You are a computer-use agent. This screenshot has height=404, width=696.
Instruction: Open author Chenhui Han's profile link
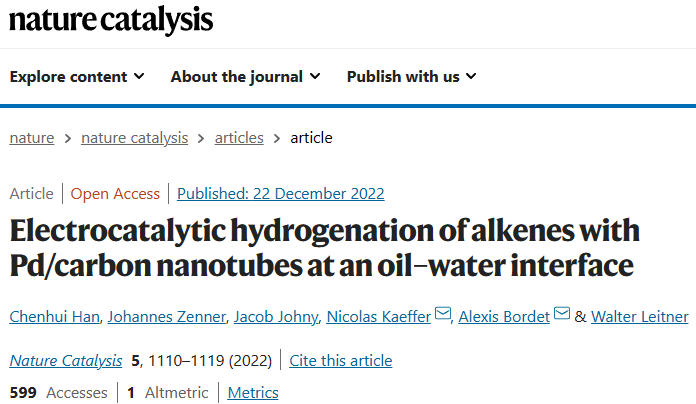(55, 317)
